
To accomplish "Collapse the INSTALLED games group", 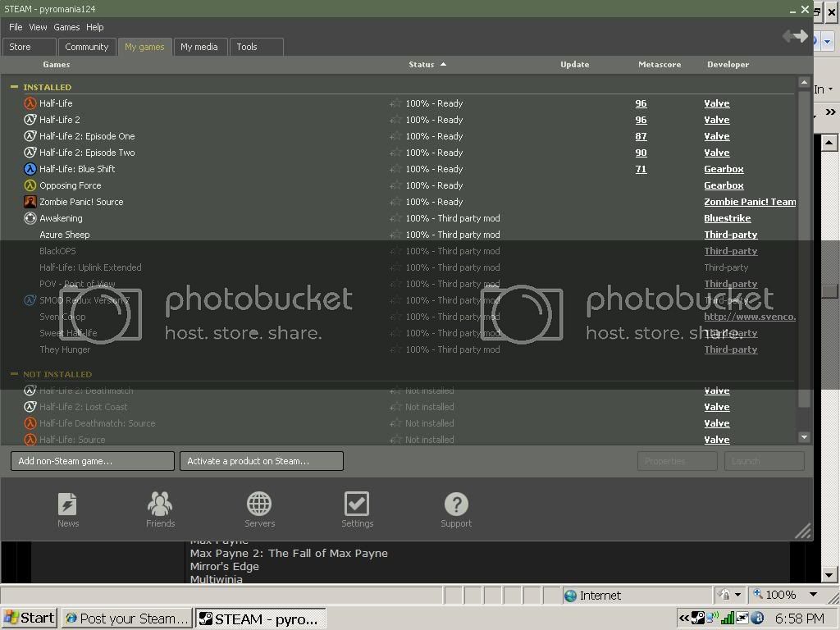I will coord(15,87).
